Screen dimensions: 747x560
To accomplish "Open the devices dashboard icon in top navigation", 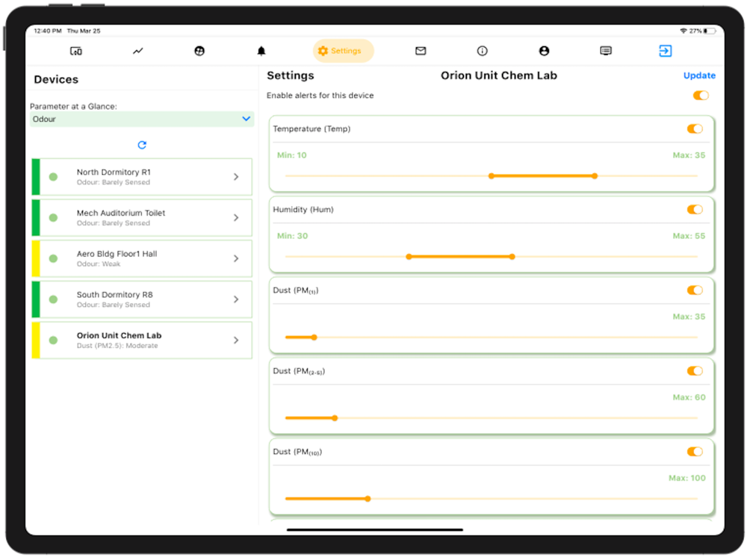I will coord(75,51).
